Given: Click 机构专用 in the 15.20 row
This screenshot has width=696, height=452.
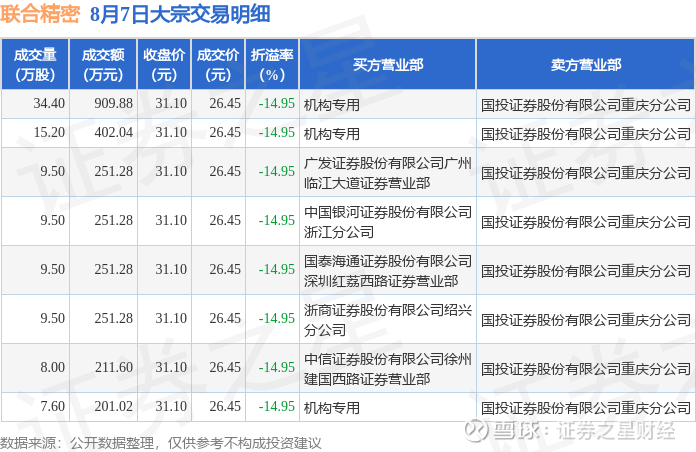Looking at the screenshot, I should point(332,134).
